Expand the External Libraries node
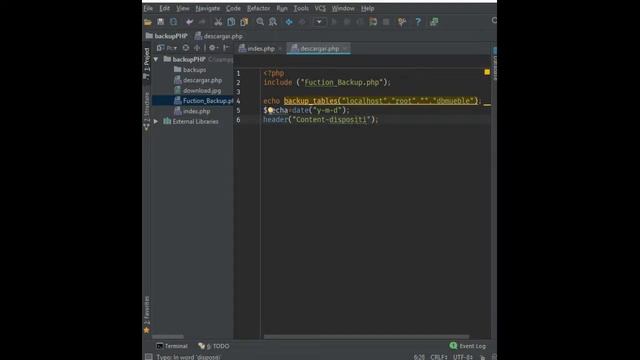 tap(156, 122)
